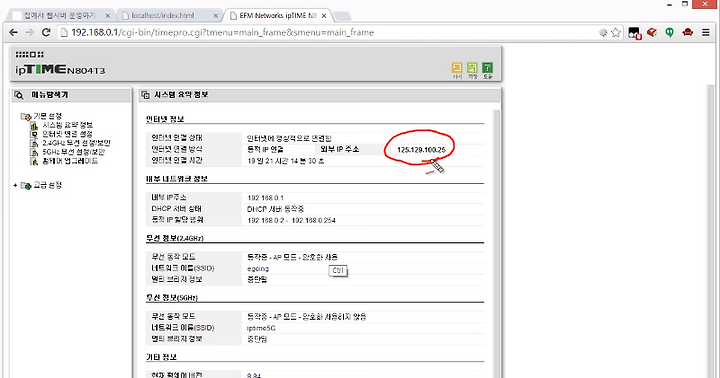Click the browser forward arrow
The height and width of the screenshot is (378, 720).
point(30,32)
